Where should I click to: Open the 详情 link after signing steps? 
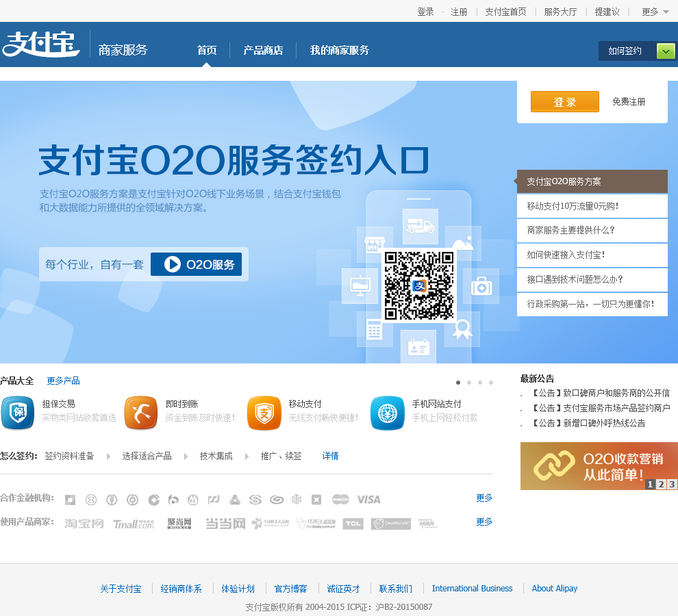[x=330, y=456]
